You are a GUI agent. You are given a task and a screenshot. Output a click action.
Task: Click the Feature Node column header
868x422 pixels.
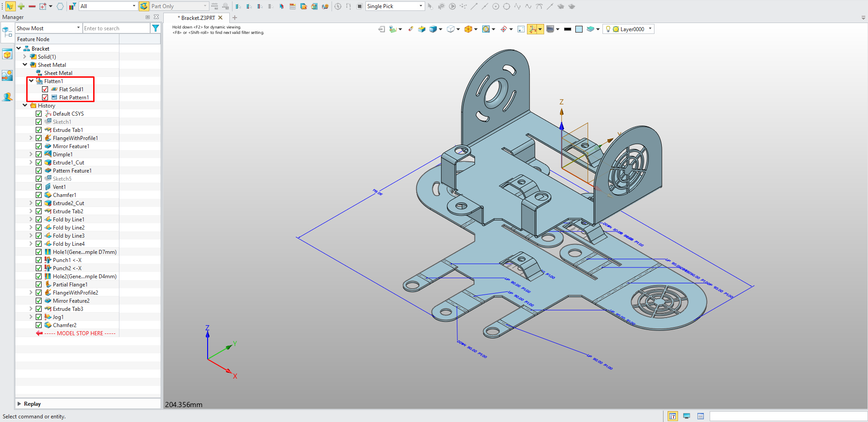pyautogui.click(x=67, y=39)
